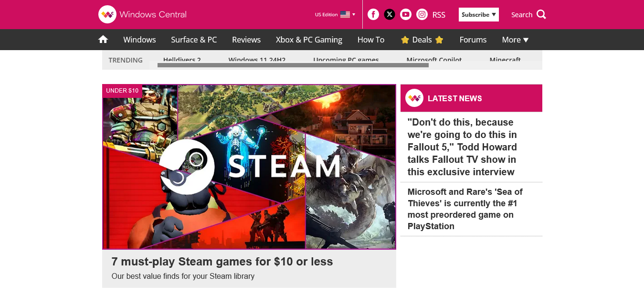This screenshot has width=644, height=296.
Task: Go to home via house icon
Action: (103, 40)
